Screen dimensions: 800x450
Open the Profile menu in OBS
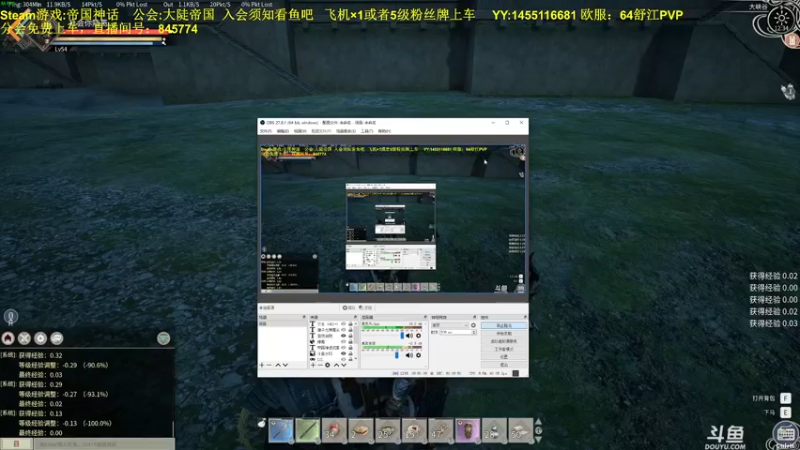(x=321, y=131)
